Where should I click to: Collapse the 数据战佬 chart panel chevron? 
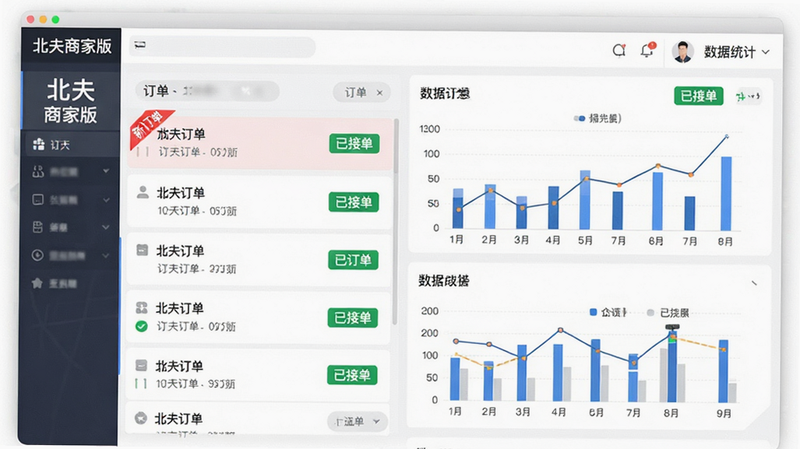click(754, 283)
